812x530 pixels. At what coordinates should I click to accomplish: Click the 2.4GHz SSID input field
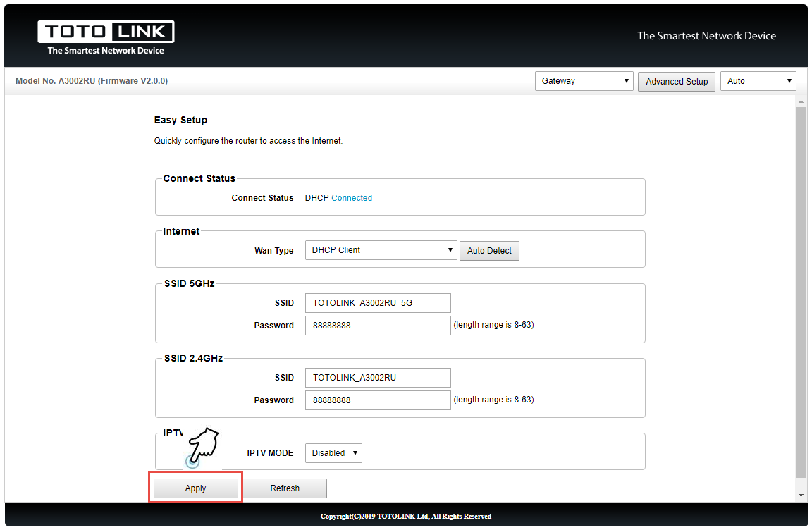pos(378,377)
